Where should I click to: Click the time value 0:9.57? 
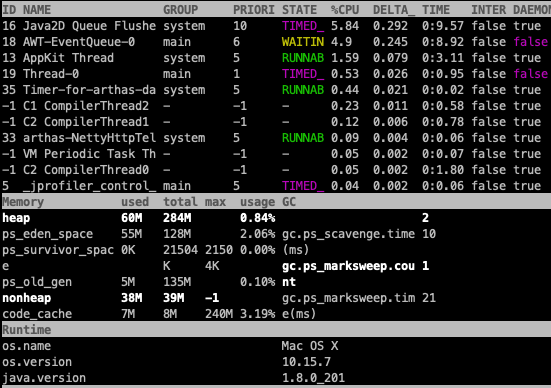tap(443, 26)
